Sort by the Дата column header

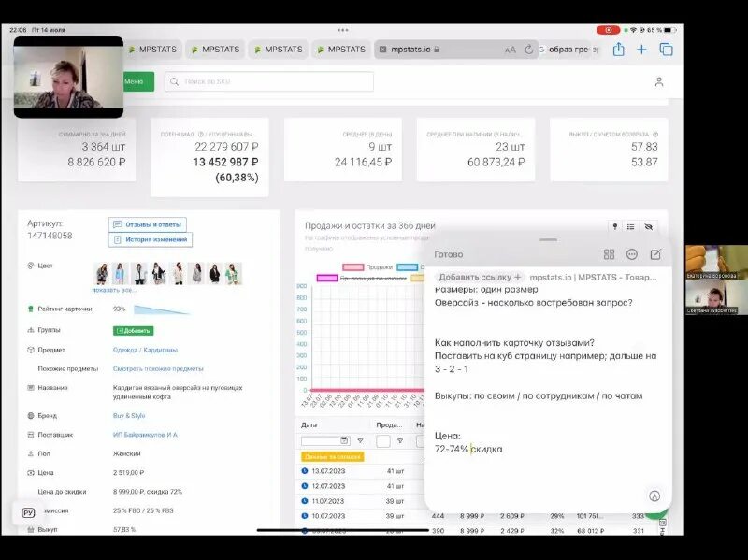point(309,424)
